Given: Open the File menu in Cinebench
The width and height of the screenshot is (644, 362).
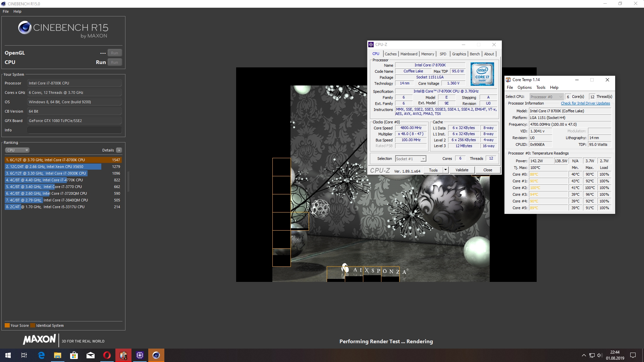Looking at the screenshot, I should [x=6, y=11].
